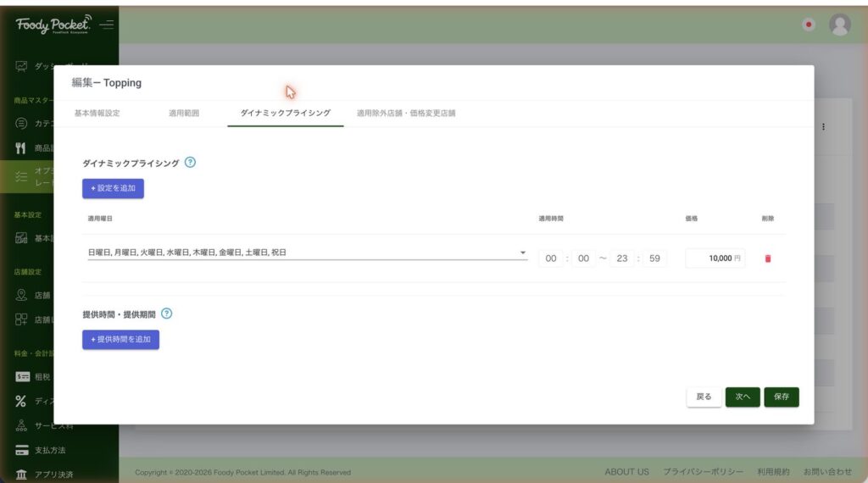Screen dimensions: 868x483
Task: Open the service charge icon
Action: tap(21, 425)
